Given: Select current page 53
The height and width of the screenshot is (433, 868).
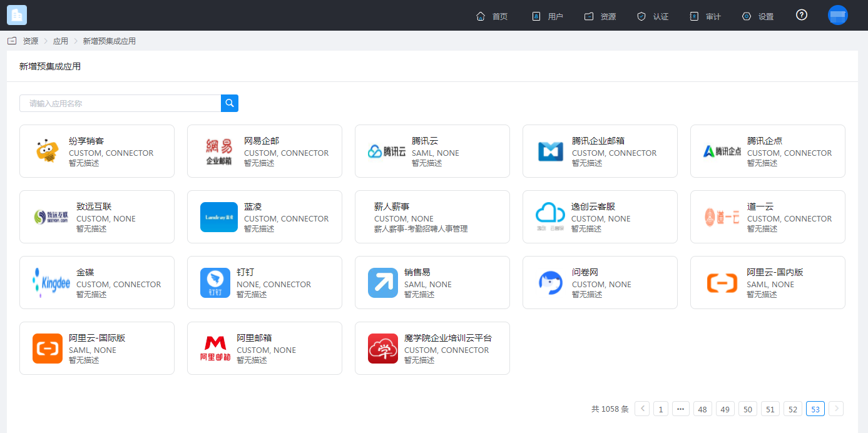Looking at the screenshot, I should pos(815,409).
